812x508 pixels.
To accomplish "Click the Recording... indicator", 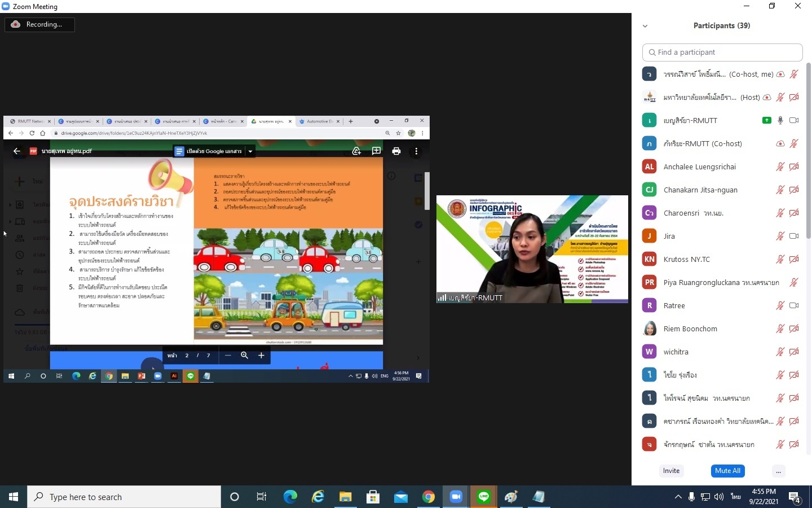I will point(39,24).
